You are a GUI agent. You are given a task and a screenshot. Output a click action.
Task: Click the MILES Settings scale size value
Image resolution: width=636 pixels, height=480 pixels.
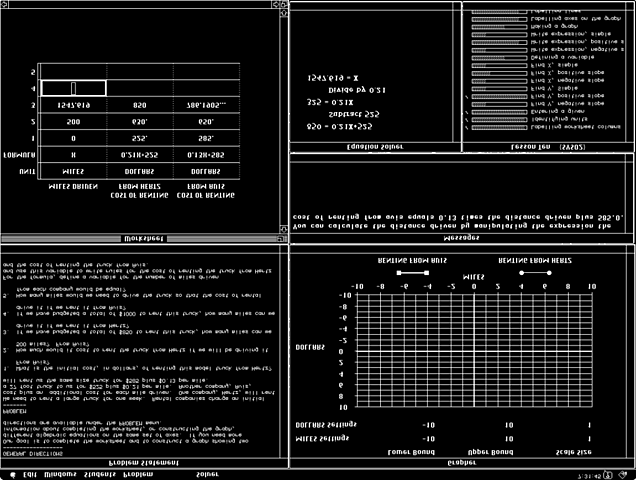pos(589,439)
